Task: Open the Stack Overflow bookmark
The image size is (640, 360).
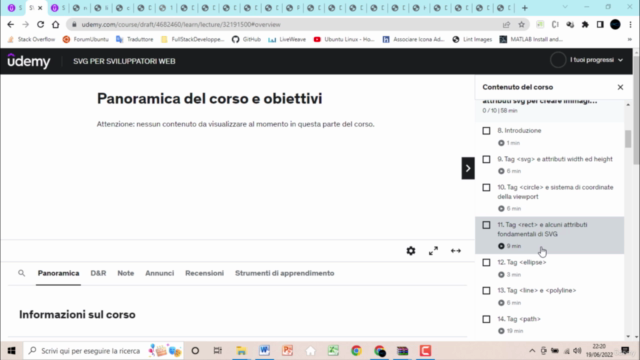Action: pyautogui.click(x=31, y=39)
